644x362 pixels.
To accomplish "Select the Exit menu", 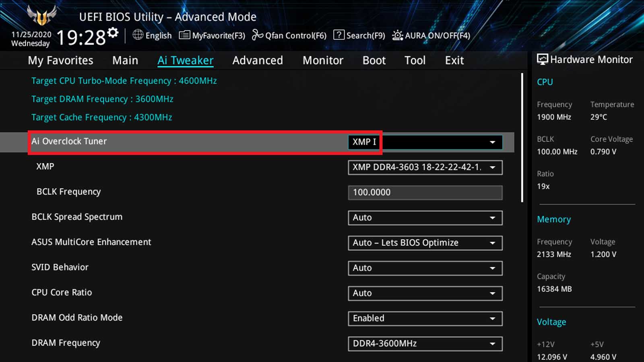I will (454, 60).
